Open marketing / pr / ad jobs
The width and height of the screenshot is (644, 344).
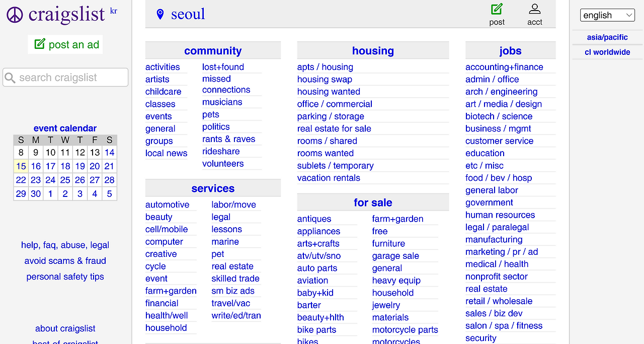(x=502, y=252)
